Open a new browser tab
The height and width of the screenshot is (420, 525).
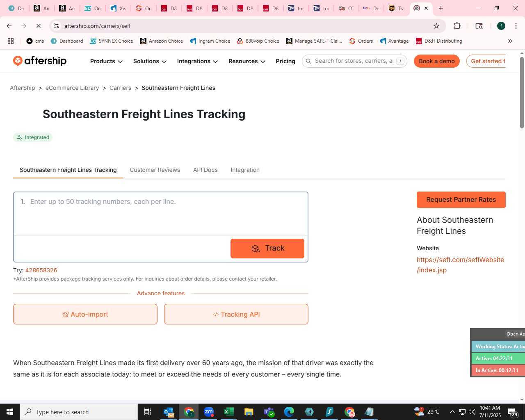(x=441, y=8)
